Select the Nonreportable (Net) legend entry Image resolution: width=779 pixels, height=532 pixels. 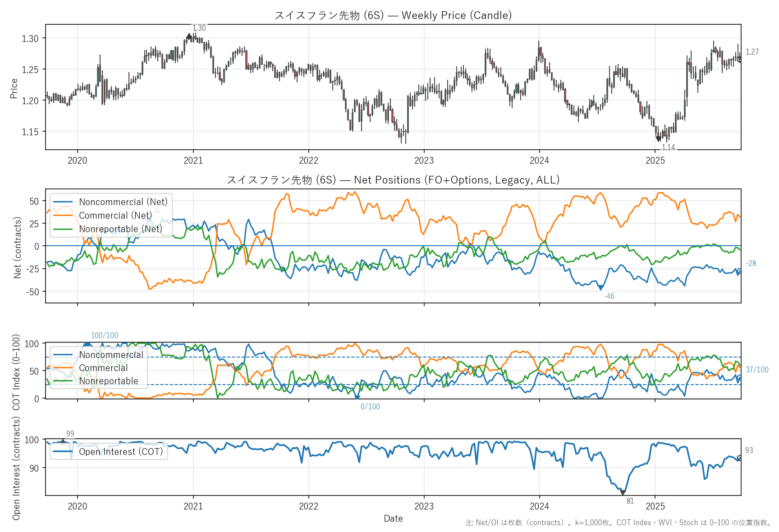point(120,229)
